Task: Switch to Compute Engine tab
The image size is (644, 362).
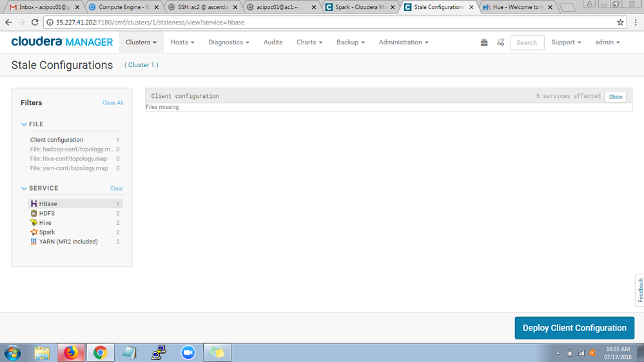Action: point(124,7)
